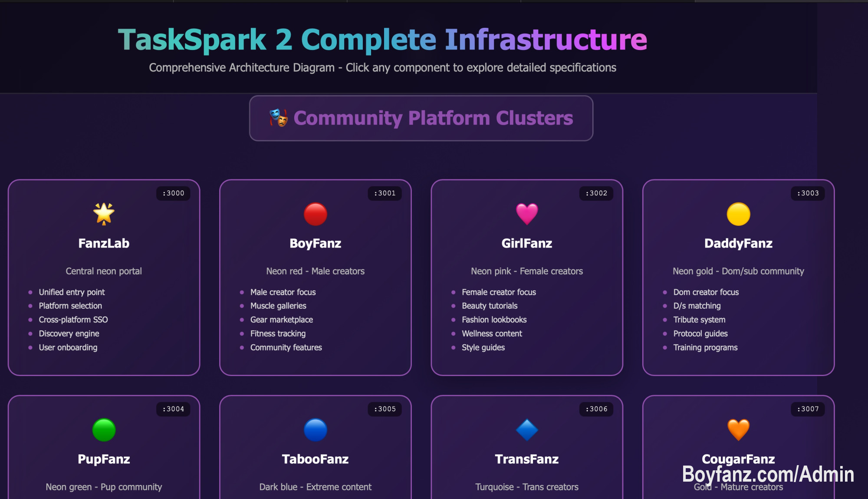Viewport: 868px width, 499px height.
Task: Click the Boyfanz.com/Admin overlay text
Action: click(x=768, y=474)
